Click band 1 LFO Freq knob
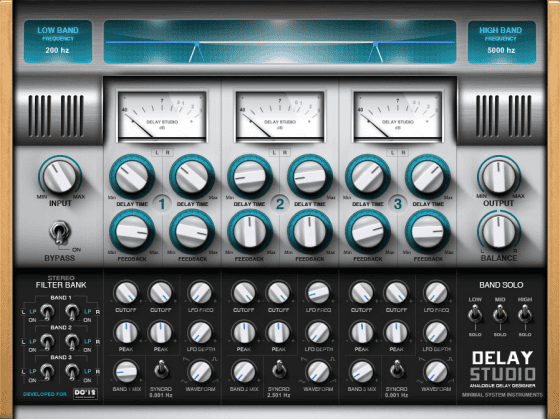The height and width of the screenshot is (419, 560). coord(200,293)
